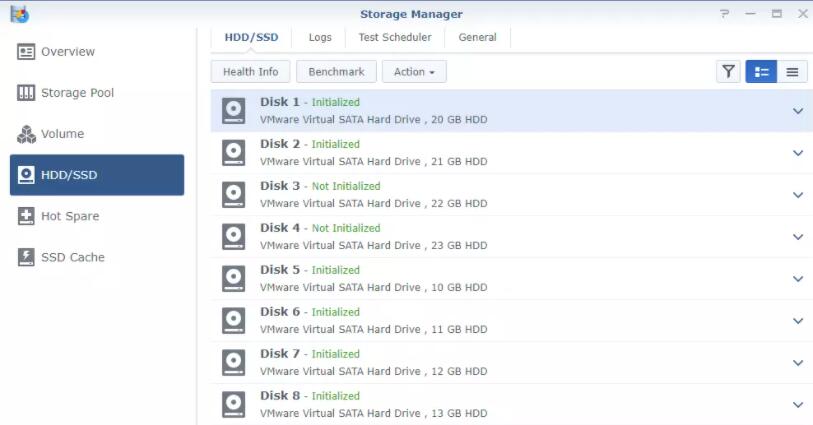
Task: Click the Health Info button
Action: tap(251, 72)
